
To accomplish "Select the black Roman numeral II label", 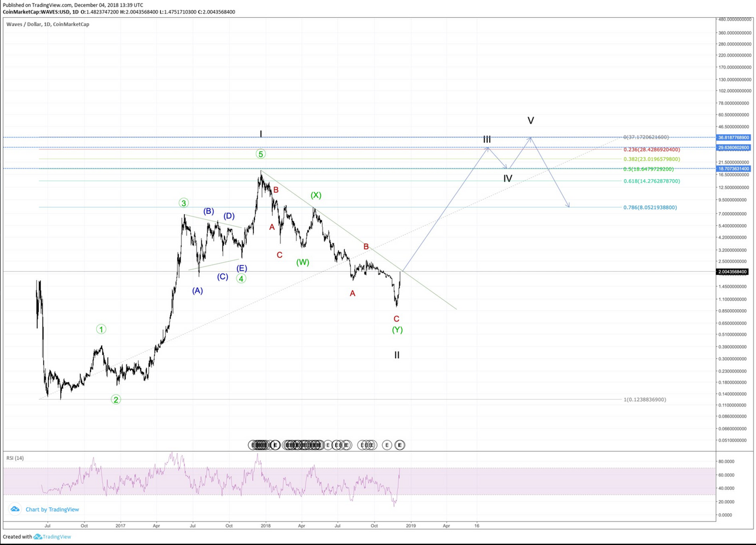I will pyautogui.click(x=397, y=355).
